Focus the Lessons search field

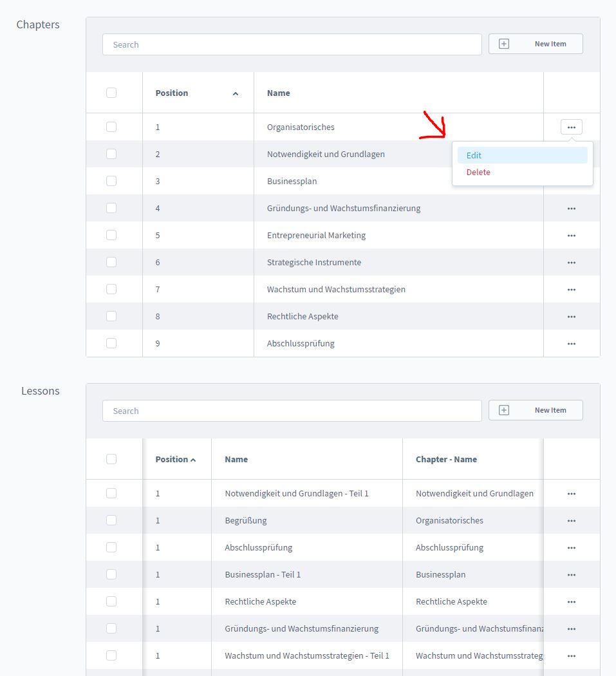292,411
